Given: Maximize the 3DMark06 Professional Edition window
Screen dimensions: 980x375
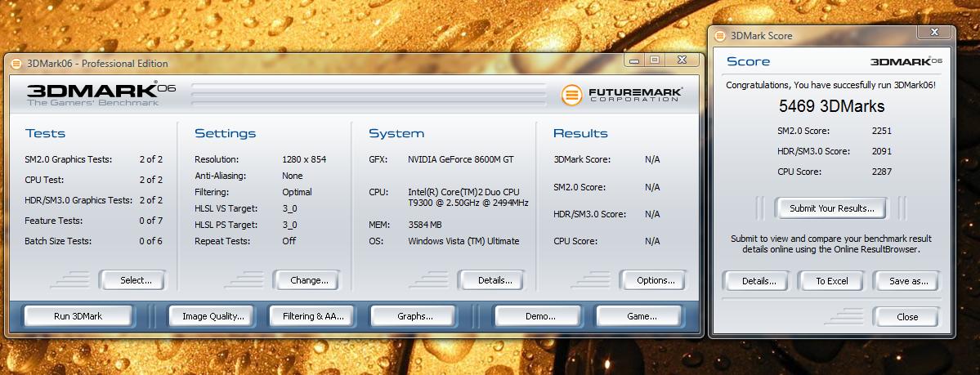Looking at the screenshot, I should coord(655,60).
